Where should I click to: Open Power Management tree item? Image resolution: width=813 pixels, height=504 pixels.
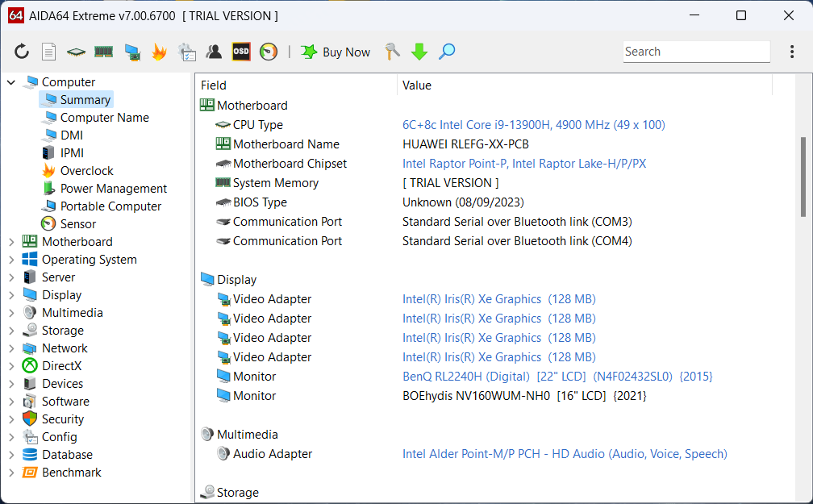114,188
